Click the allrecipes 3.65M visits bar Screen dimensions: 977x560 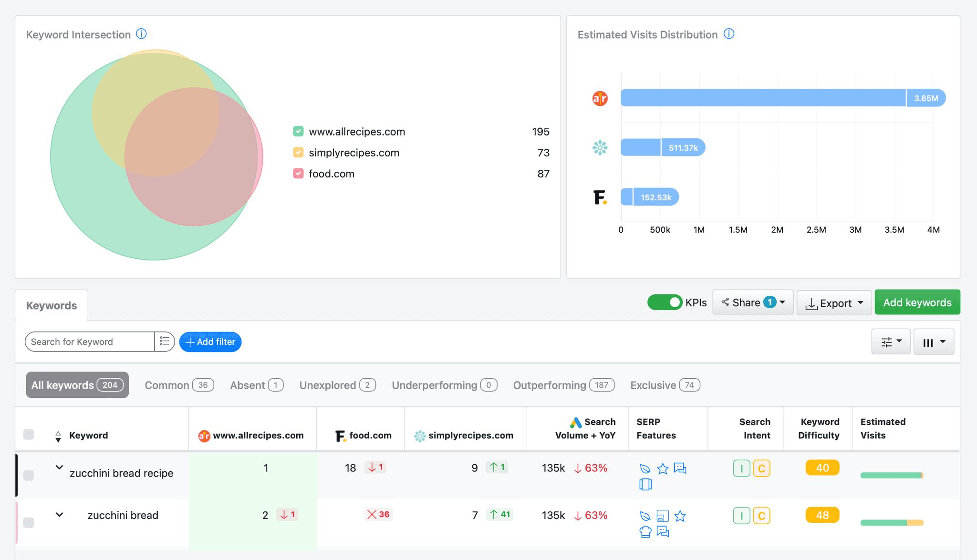pyautogui.click(x=783, y=98)
